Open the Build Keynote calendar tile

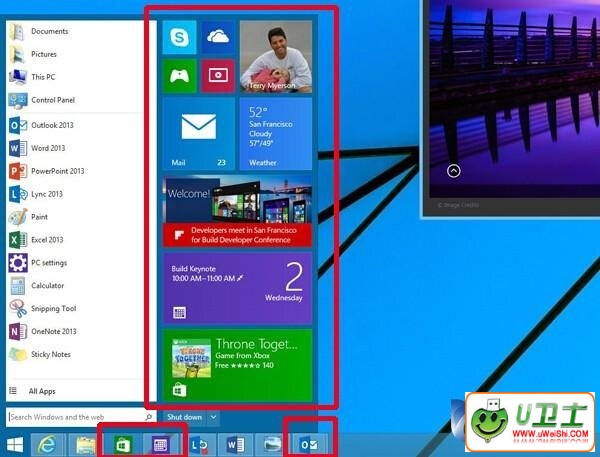237,288
